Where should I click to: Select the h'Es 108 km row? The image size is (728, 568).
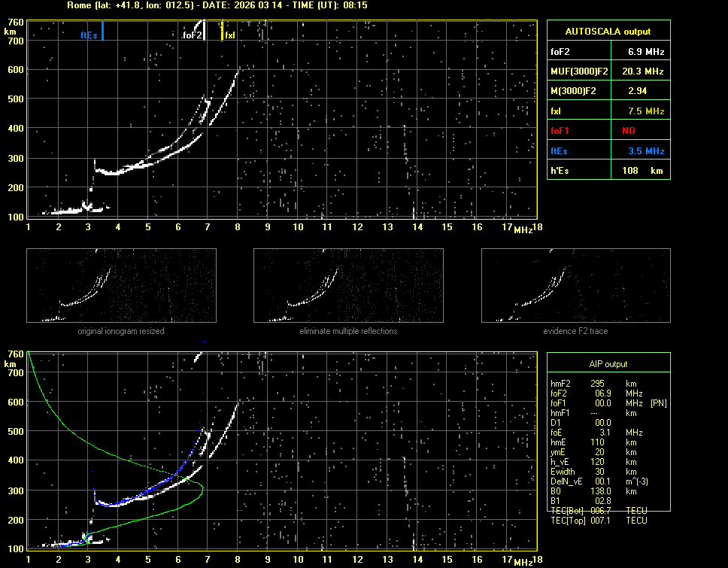point(608,171)
